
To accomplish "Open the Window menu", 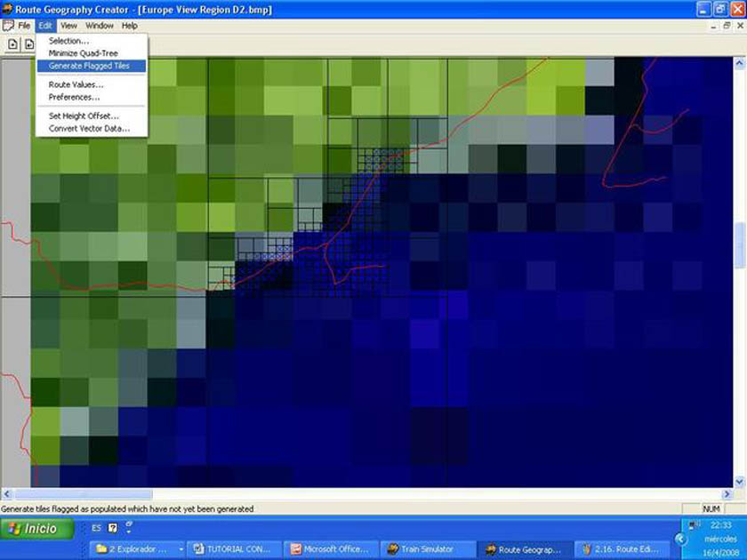I will click(99, 26).
